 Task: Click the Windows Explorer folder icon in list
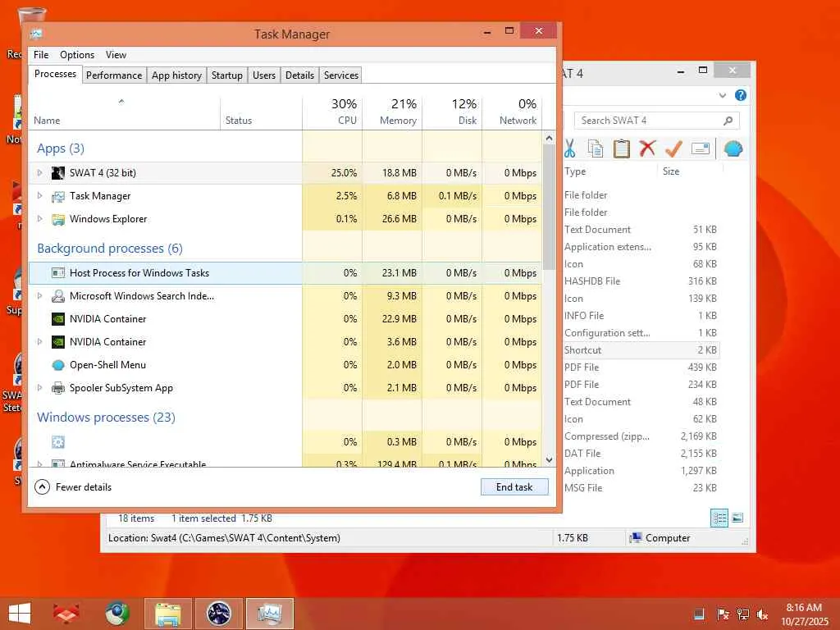click(x=58, y=219)
